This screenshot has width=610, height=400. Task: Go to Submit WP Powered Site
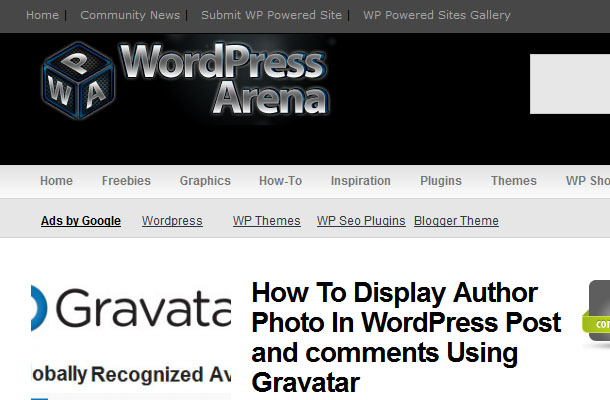click(271, 15)
